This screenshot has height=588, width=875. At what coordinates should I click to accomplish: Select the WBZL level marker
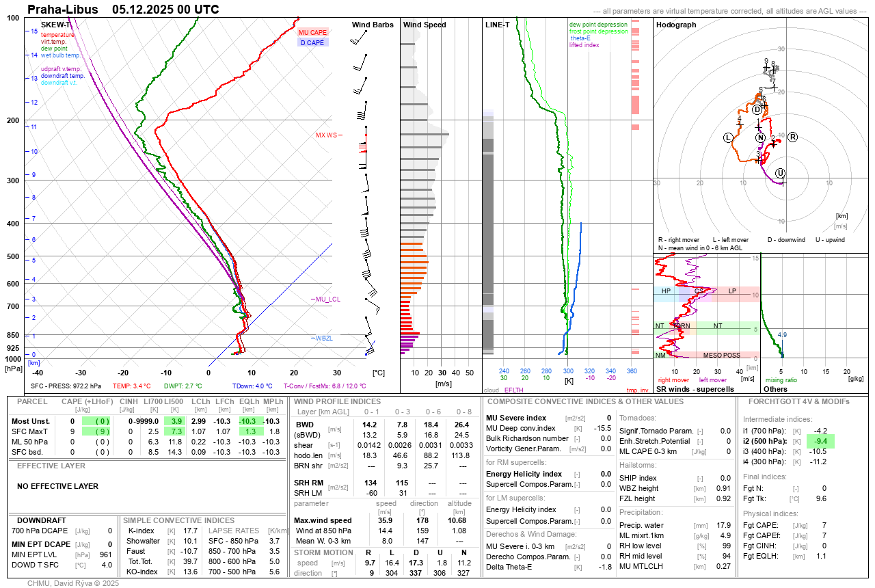click(x=323, y=338)
